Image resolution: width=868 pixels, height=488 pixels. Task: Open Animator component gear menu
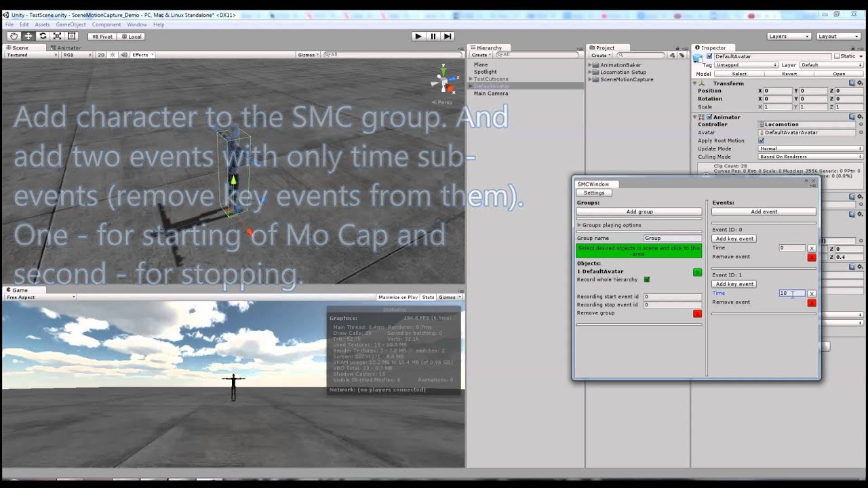(861, 117)
